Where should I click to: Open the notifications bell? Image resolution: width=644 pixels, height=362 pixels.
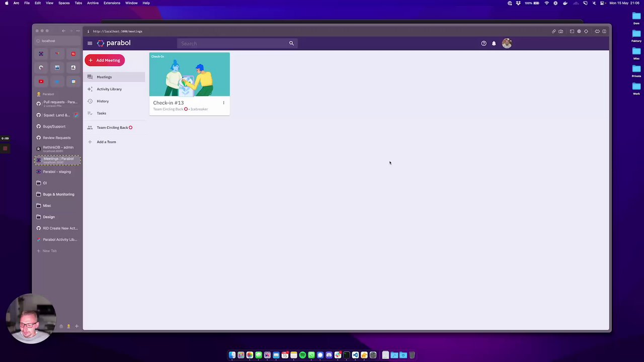494,43
